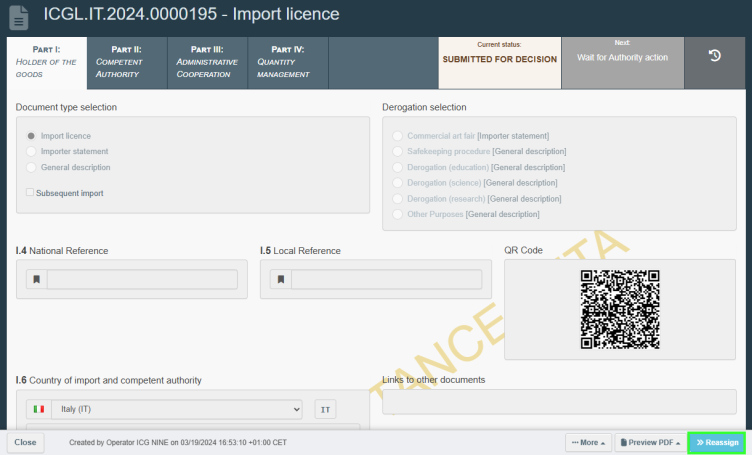Select the General description document type
Viewport: 752px width, 455px height.
[x=31, y=167]
